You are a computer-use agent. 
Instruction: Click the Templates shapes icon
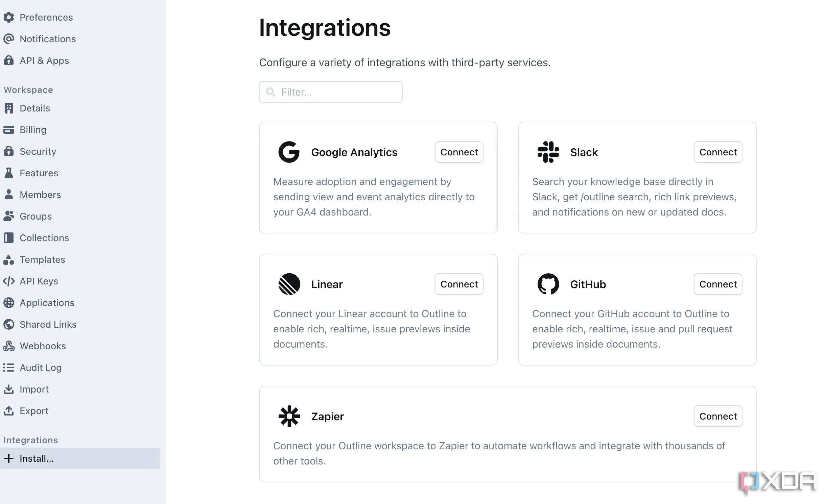pos(9,259)
